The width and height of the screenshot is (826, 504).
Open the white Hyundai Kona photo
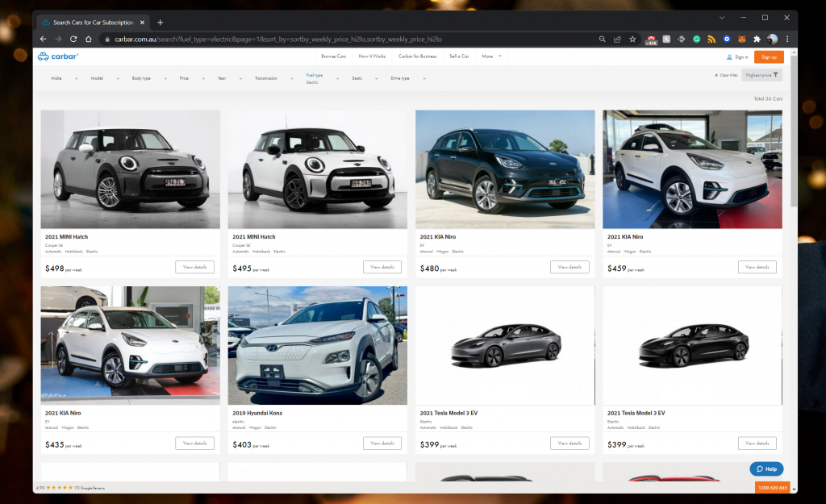[318, 345]
